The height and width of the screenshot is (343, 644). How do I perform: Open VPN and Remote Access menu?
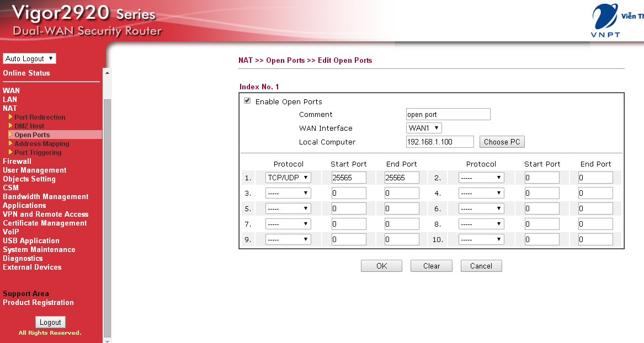46,214
